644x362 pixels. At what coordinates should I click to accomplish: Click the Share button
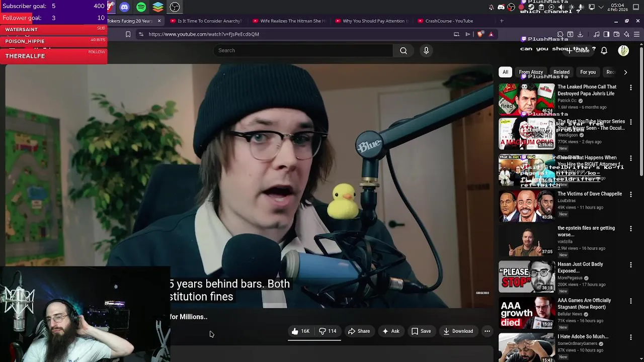(359, 331)
